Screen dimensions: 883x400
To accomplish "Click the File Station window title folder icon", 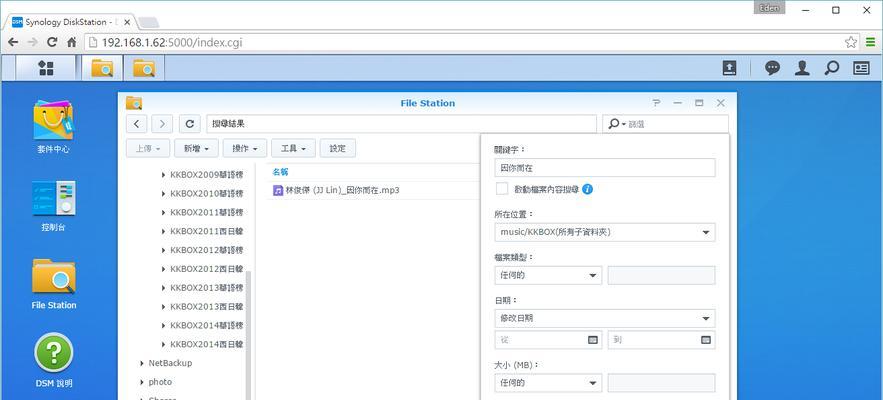I will coord(134,103).
